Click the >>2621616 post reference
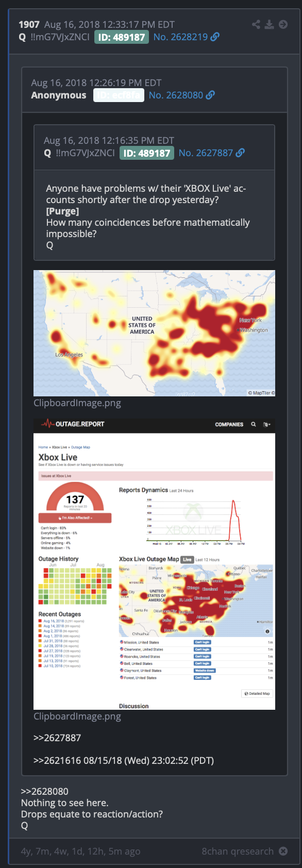 (x=57, y=760)
